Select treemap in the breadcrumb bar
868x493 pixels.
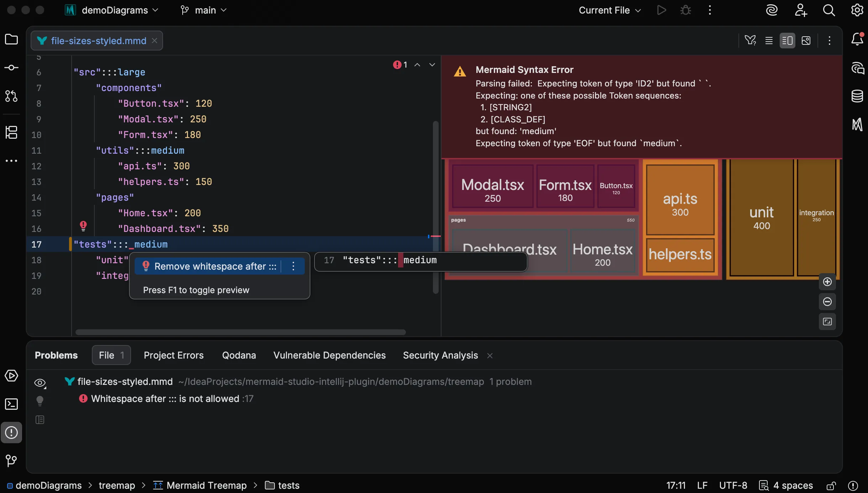(x=116, y=485)
